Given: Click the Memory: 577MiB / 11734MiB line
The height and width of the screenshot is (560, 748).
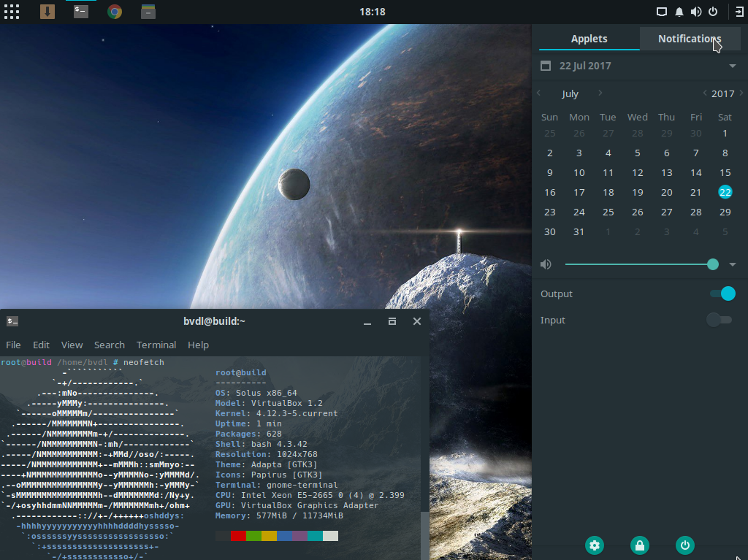Looking at the screenshot, I should coord(279,515).
